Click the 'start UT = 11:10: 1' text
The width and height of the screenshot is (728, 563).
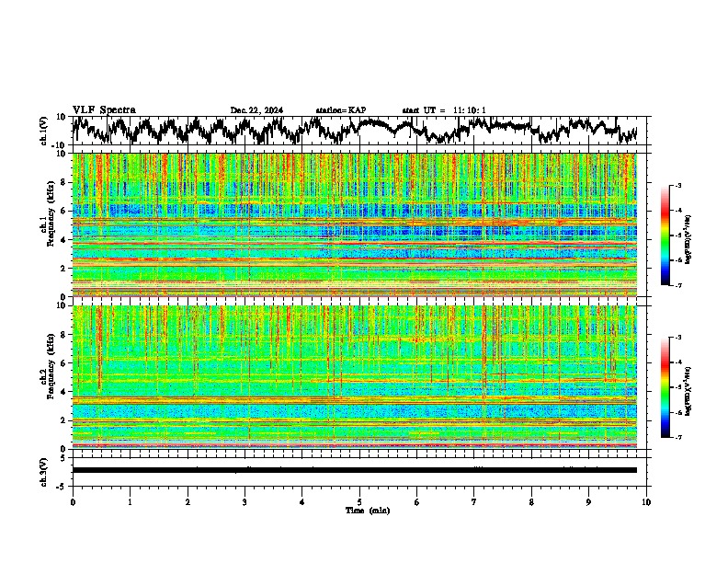point(444,110)
